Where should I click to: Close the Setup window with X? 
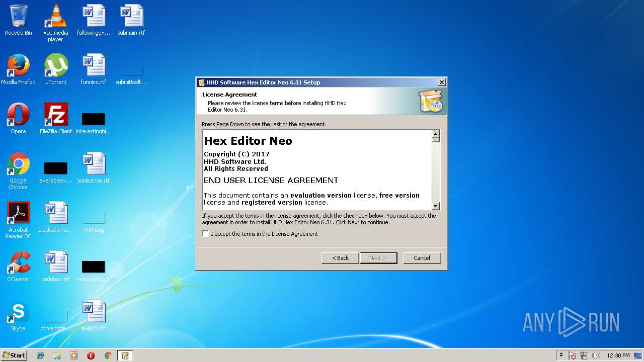coord(441,82)
